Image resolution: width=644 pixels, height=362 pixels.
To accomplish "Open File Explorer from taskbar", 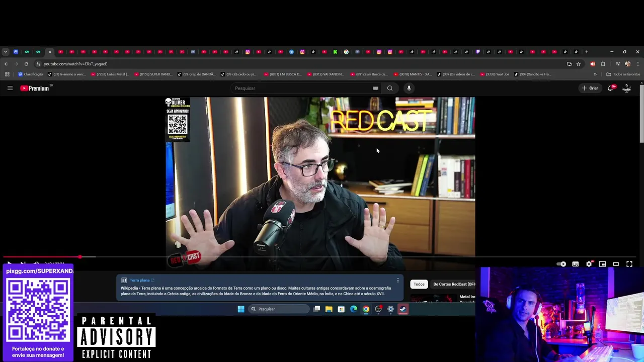I will click(329, 309).
